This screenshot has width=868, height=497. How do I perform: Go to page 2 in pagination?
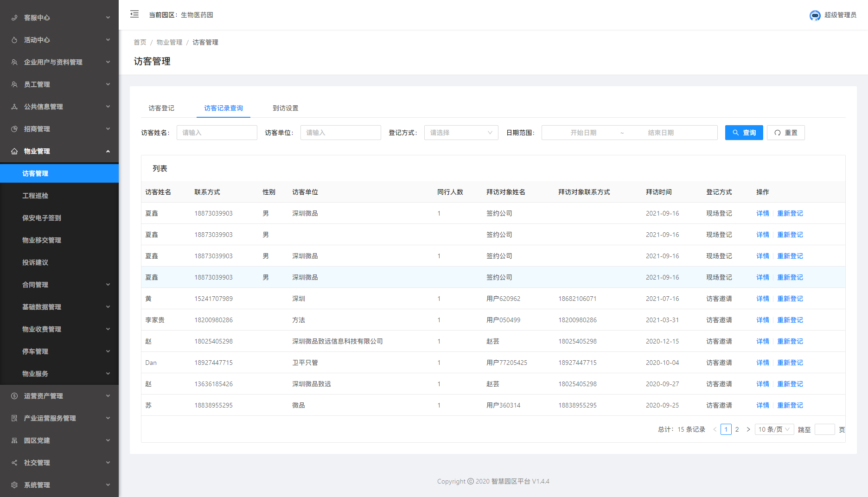(737, 429)
